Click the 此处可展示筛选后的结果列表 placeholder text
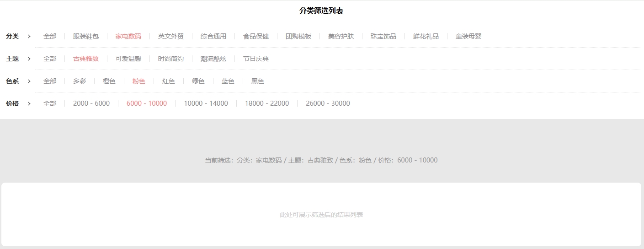 [321, 215]
